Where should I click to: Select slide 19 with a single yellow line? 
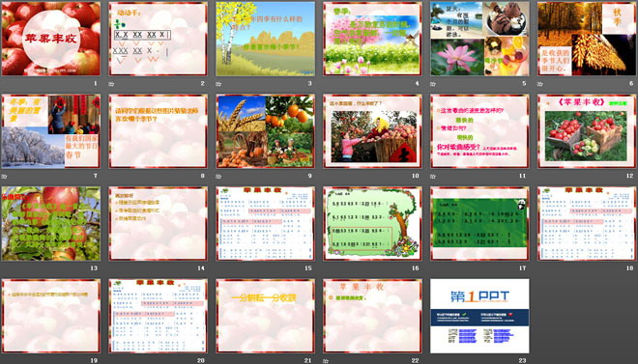[x=51, y=316]
